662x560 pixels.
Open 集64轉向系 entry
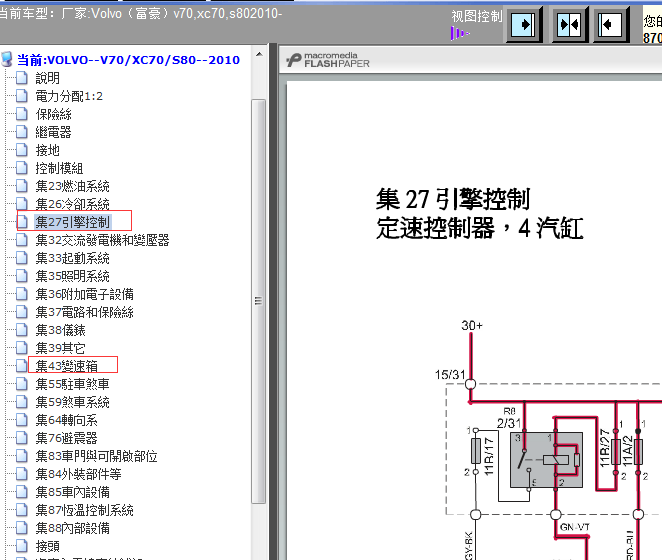66,420
